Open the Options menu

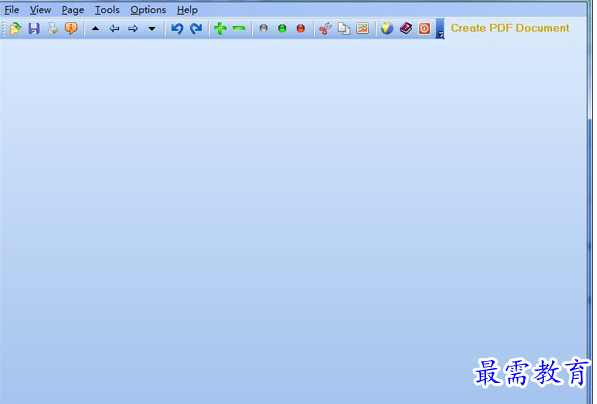[x=148, y=10]
